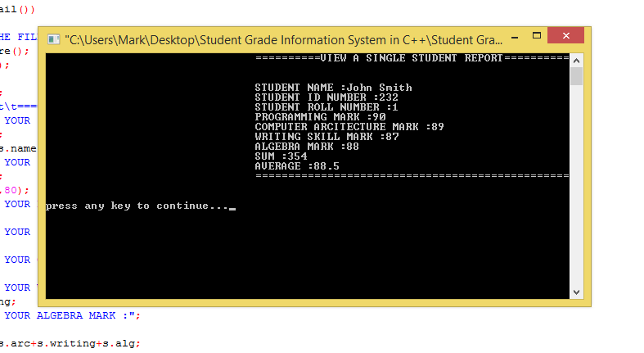Click the press any key to continue prompt

[137, 206]
